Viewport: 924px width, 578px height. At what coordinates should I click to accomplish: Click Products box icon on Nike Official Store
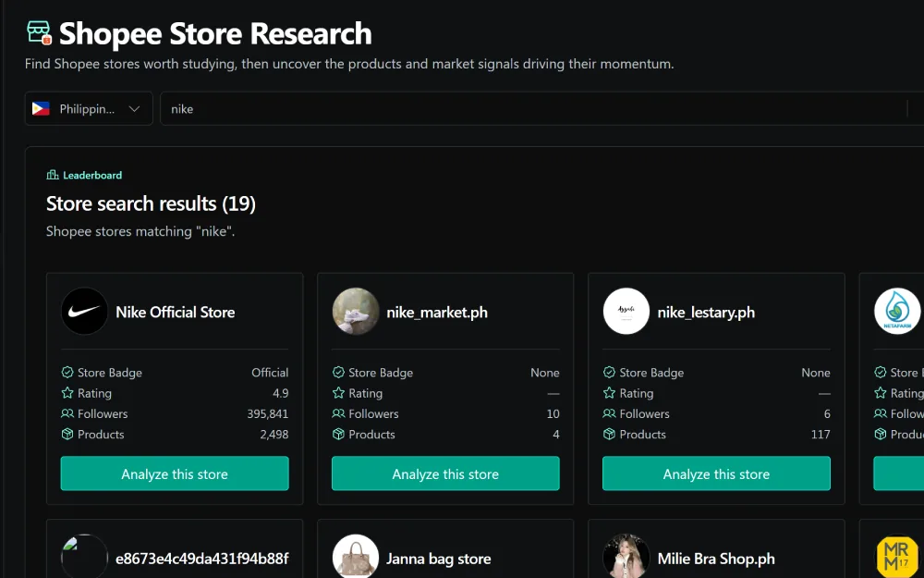(67, 434)
